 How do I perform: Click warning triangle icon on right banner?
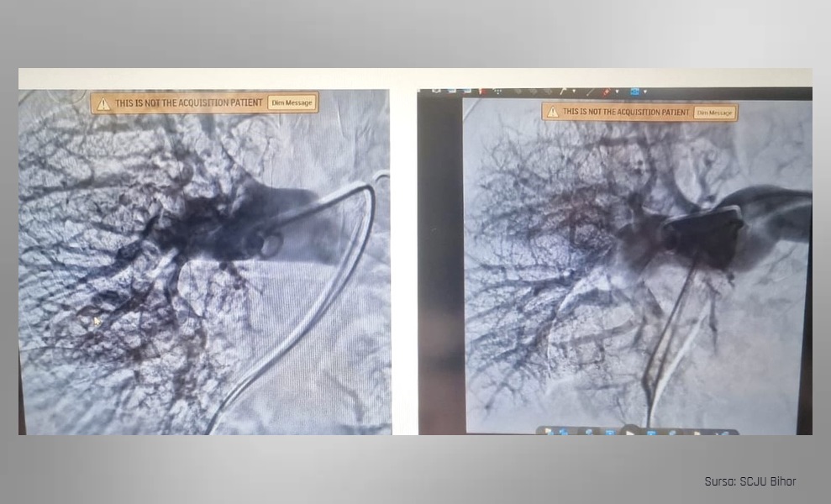pos(552,113)
